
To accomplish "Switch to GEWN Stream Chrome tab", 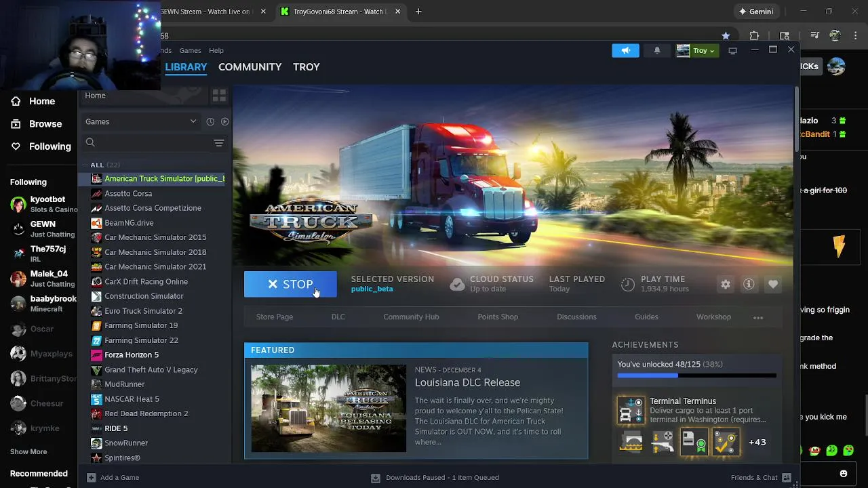I will (205, 12).
